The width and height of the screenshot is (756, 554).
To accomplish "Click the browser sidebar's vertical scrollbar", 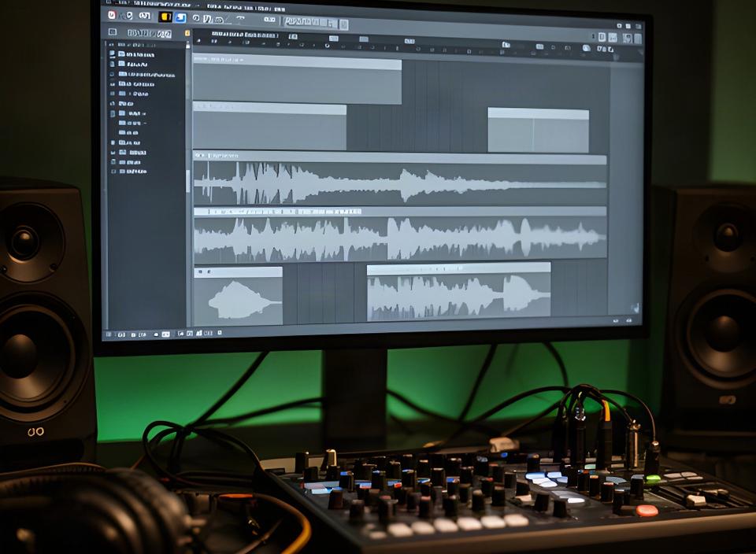I will coord(188,182).
